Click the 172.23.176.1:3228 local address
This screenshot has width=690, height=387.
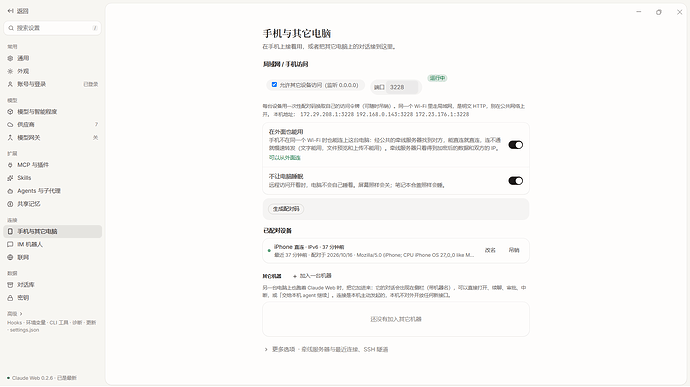click(x=442, y=114)
